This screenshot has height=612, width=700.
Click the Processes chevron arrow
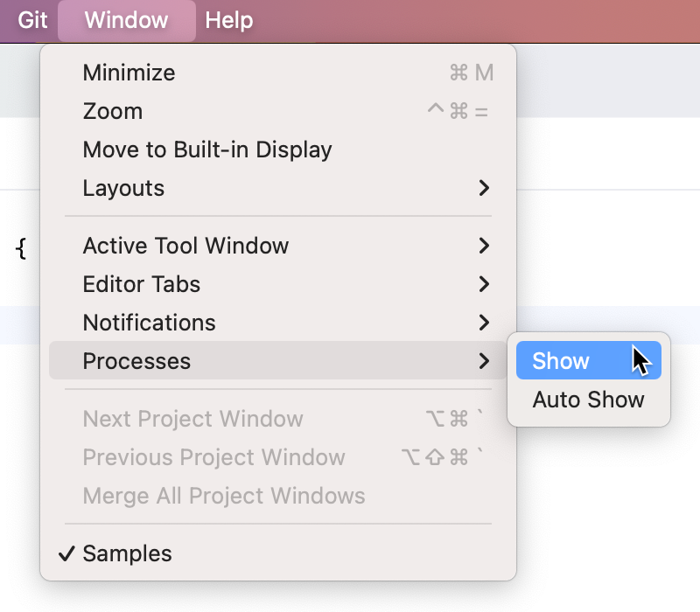pos(484,361)
